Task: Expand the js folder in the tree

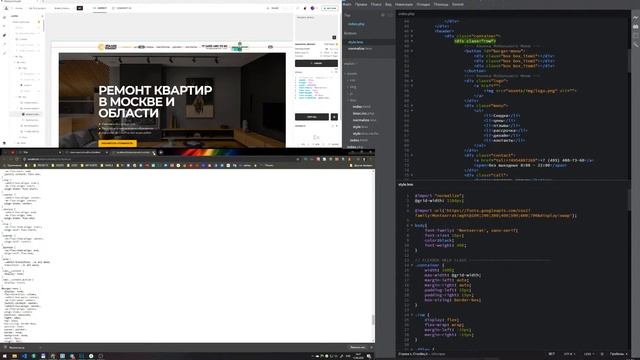Action: click(x=351, y=93)
